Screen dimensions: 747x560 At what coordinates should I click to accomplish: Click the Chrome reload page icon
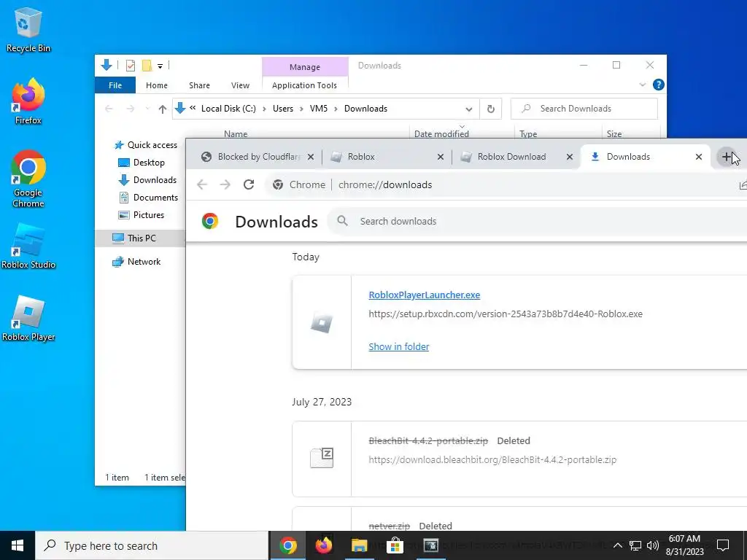(x=249, y=184)
